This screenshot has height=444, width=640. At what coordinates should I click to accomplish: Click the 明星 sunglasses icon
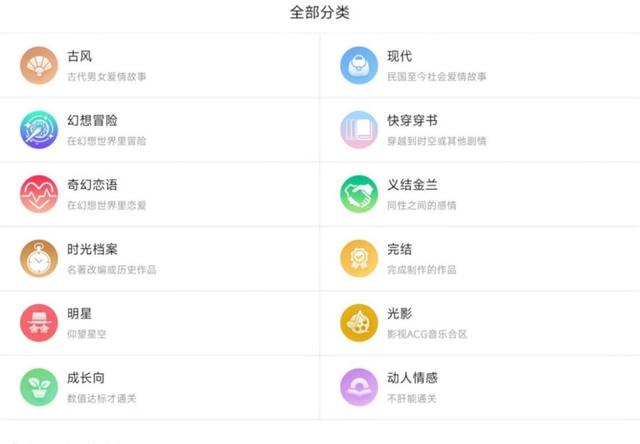pyautogui.click(x=39, y=322)
